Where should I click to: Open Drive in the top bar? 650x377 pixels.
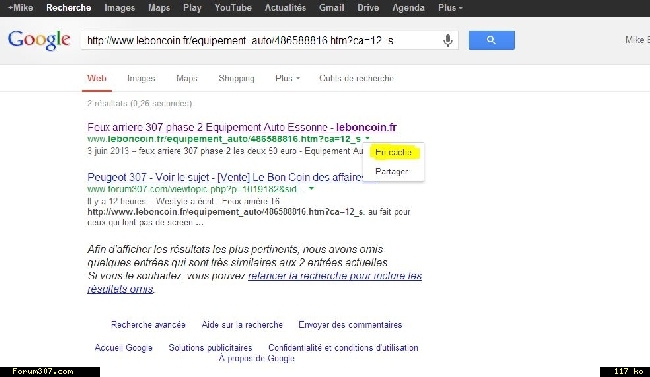click(368, 8)
